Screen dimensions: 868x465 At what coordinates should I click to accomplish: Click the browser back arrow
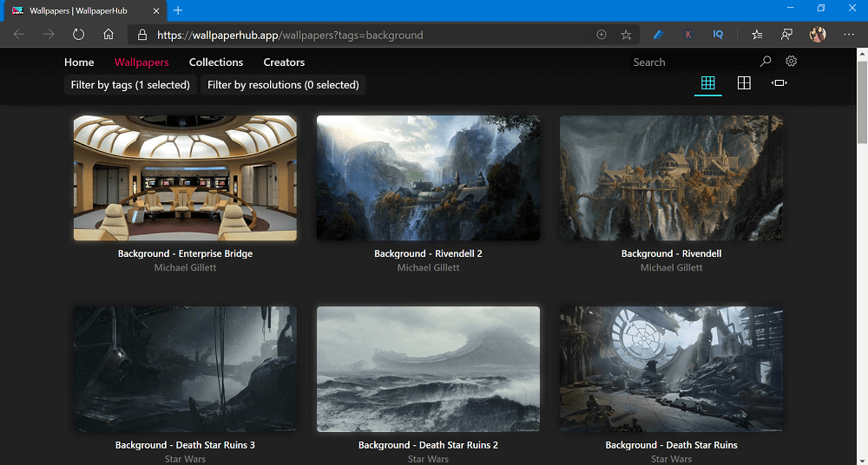(x=19, y=35)
